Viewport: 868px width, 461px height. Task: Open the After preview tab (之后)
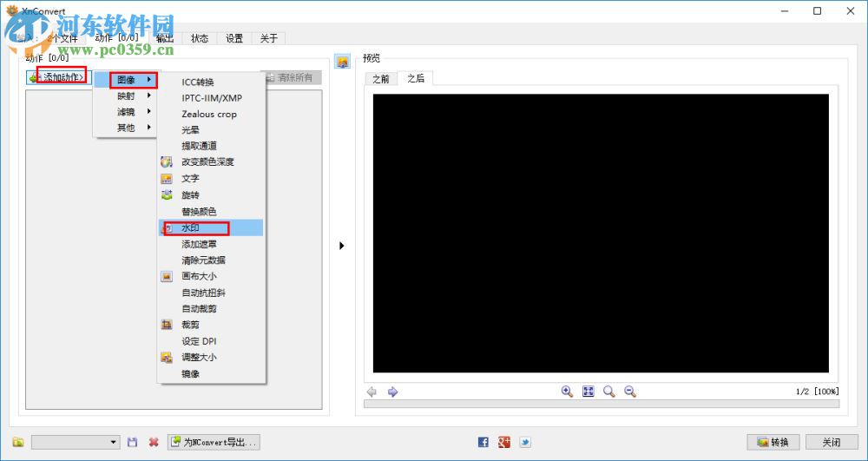tap(416, 79)
